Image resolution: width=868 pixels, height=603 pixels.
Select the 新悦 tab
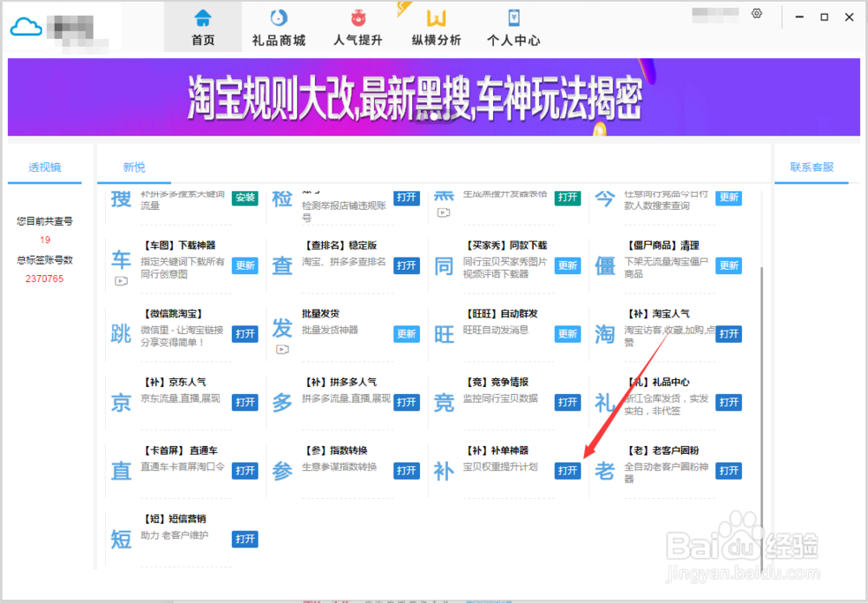pyautogui.click(x=134, y=167)
